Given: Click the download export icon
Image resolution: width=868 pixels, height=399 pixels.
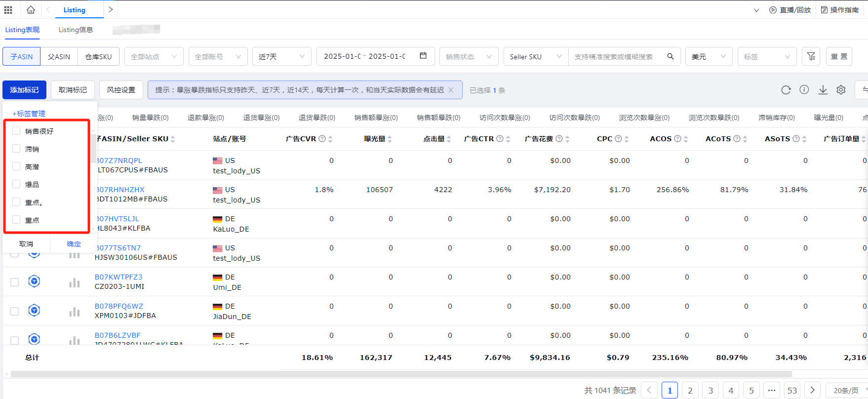Looking at the screenshot, I should click(x=823, y=90).
